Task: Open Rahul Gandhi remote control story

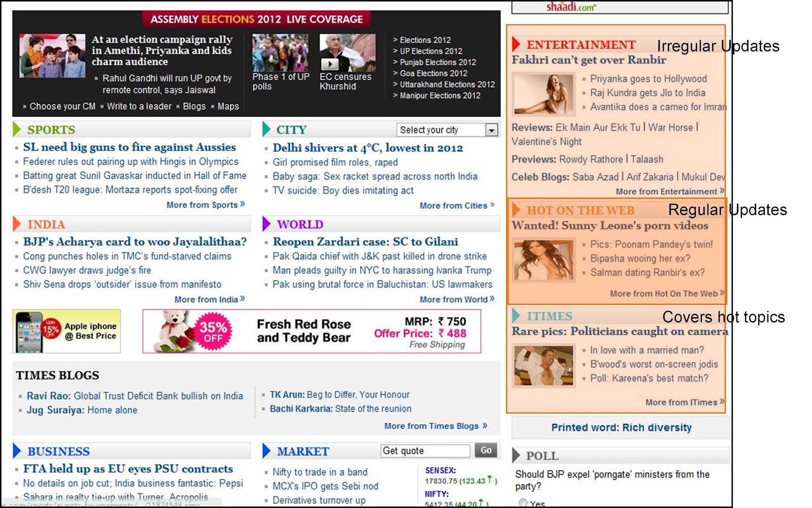Action: 167,84
